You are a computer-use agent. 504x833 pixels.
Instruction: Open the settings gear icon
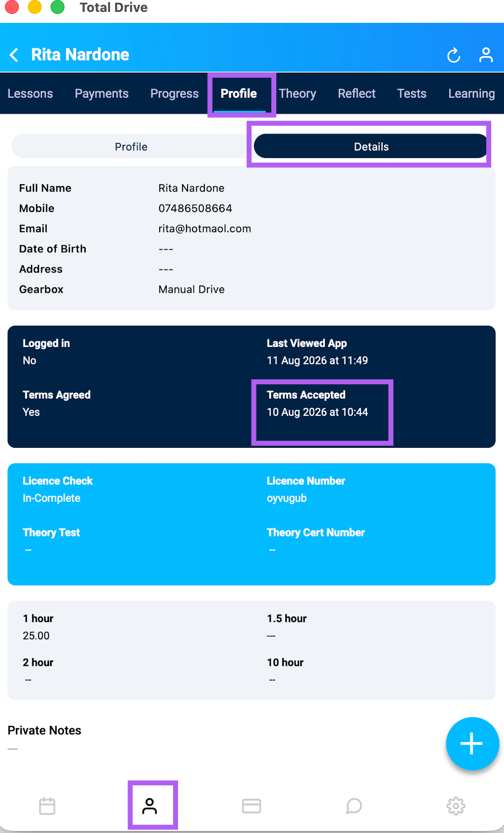[456, 806]
